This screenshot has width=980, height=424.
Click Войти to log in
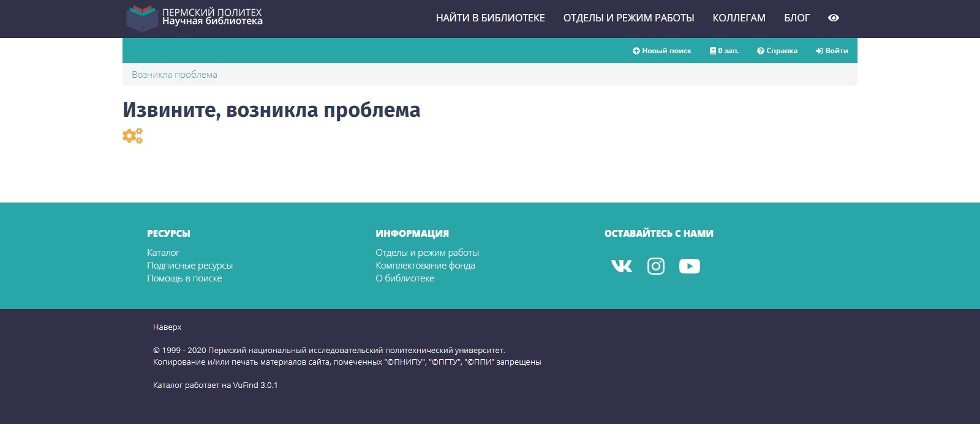pyautogui.click(x=832, y=51)
